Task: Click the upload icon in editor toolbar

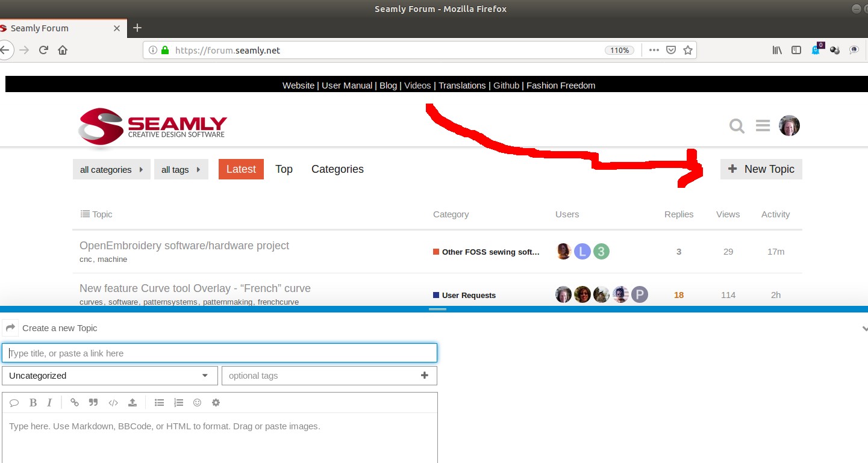Action: [133, 403]
